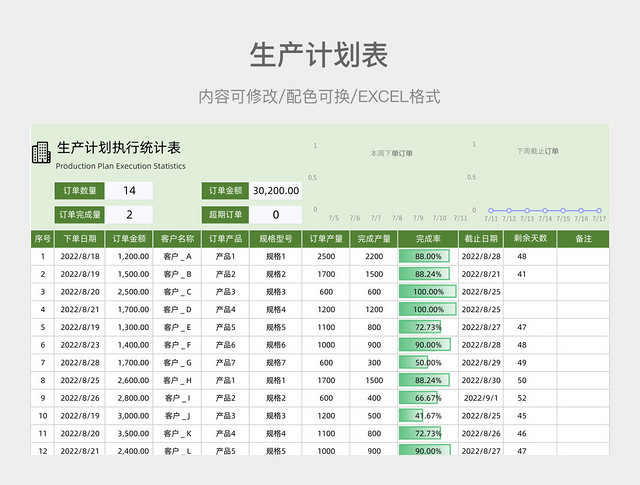Click the 客户_F cell
Image resolution: width=640 pixels, height=485 pixels.
177,345
